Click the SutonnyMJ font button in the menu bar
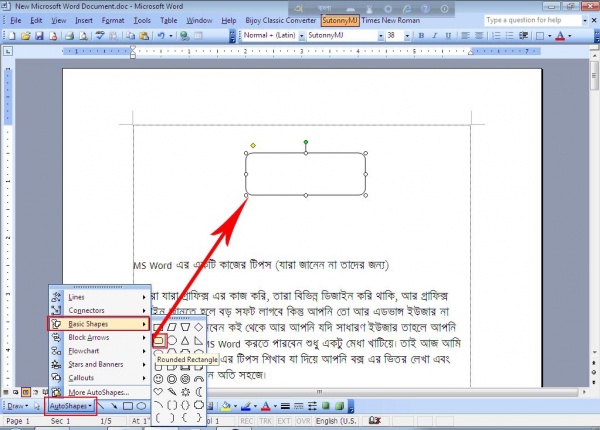600x430 pixels. pos(340,21)
